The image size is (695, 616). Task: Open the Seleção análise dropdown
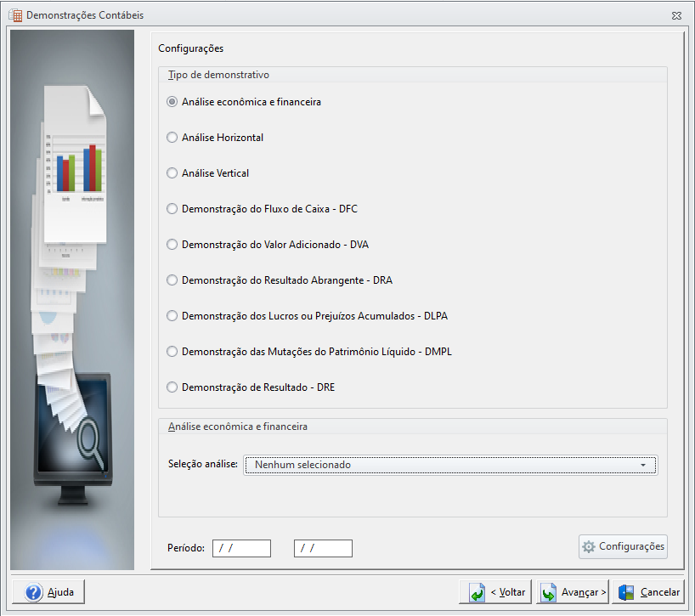[x=450, y=465]
